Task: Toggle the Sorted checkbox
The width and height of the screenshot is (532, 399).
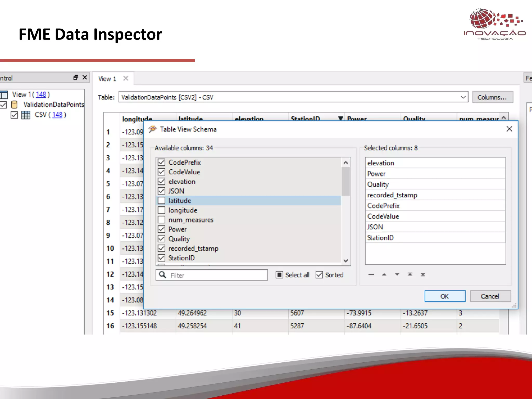Action: tap(319, 275)
